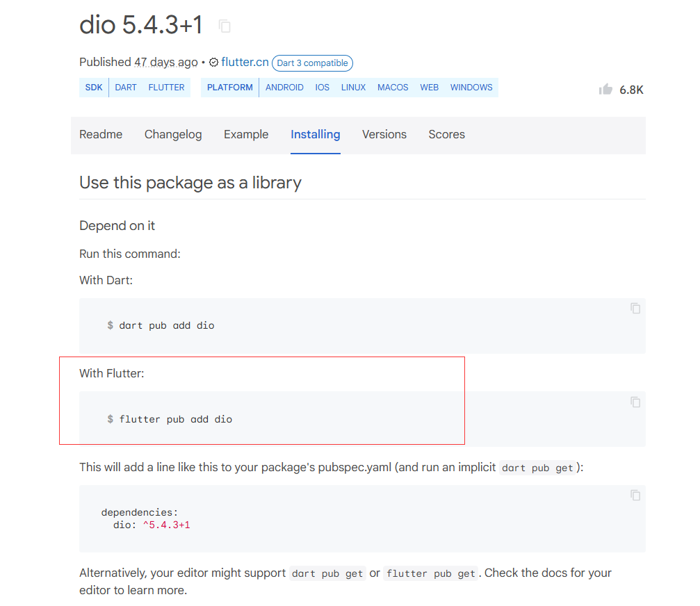Filter by the WINDOWS platform tag
700x606 pixels.
471,88
